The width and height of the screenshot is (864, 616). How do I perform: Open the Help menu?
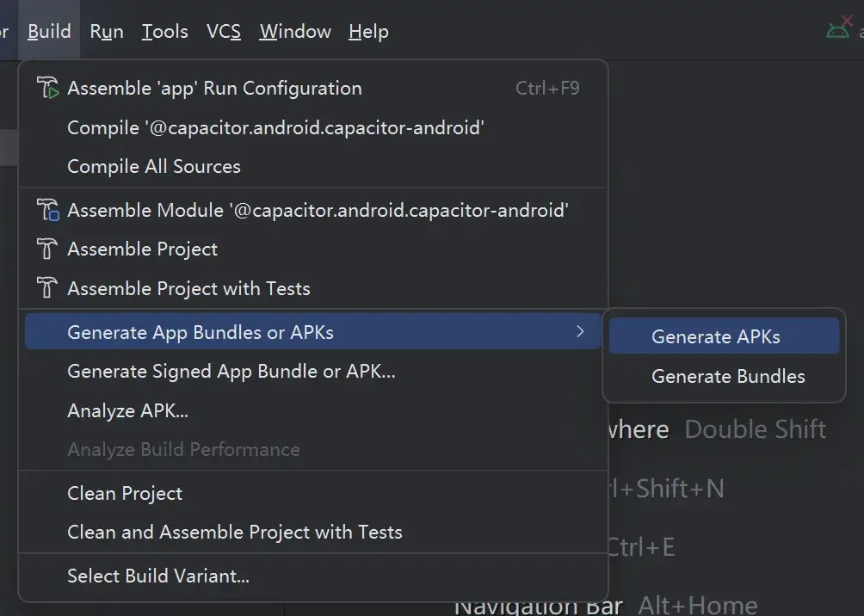click(368, 31)
